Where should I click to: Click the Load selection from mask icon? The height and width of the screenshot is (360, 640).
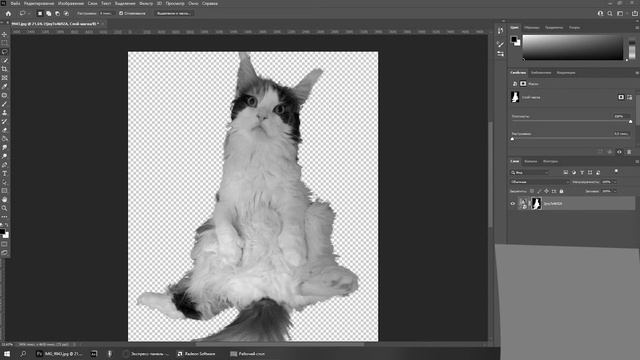coord(600,152)
